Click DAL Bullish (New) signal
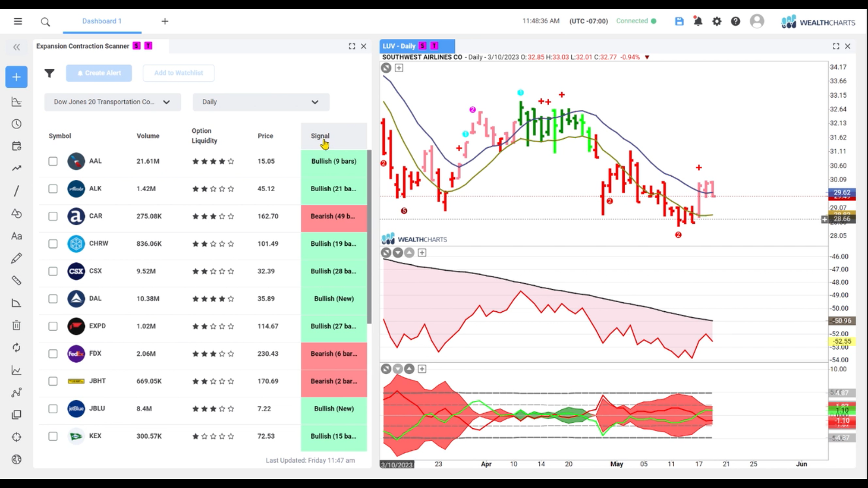The height and width of the screenshot is (488, 868). click(334, 299)
